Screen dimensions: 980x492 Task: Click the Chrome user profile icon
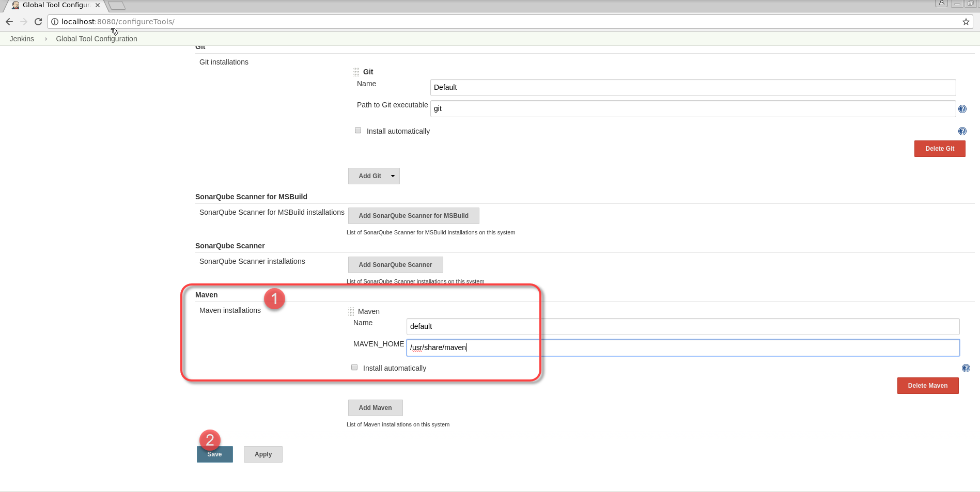coord(942,3)
